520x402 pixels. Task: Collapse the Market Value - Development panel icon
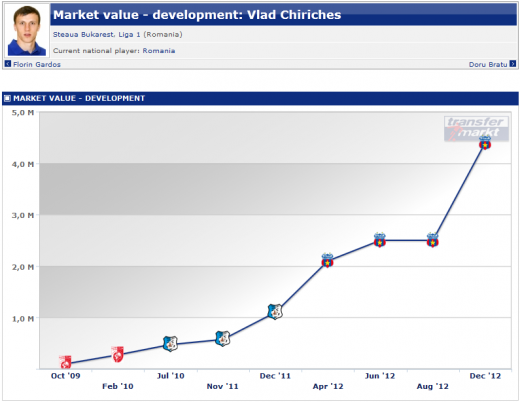click(x=7, y=98)
